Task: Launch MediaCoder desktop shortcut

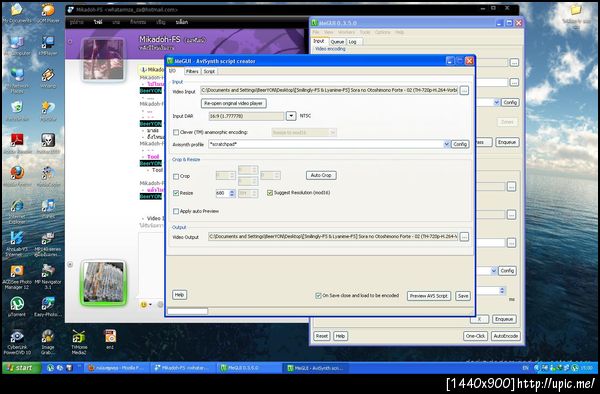Action: pyautogui.click(x=48, y=176)
